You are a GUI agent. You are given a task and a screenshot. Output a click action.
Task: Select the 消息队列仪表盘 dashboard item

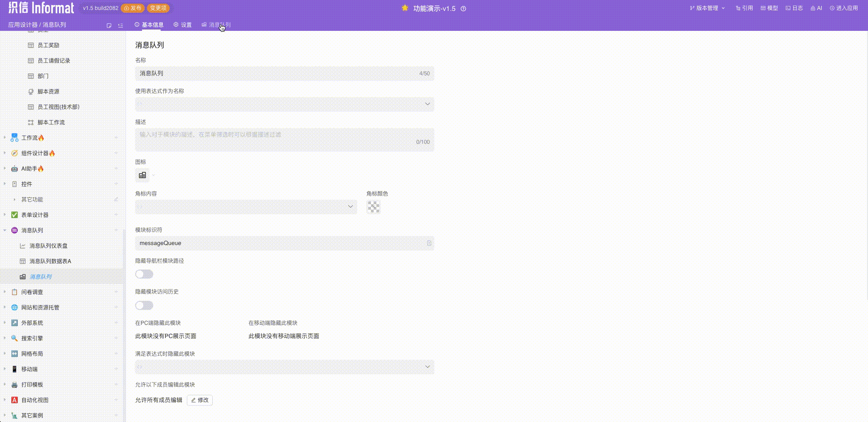pos(48,245)
